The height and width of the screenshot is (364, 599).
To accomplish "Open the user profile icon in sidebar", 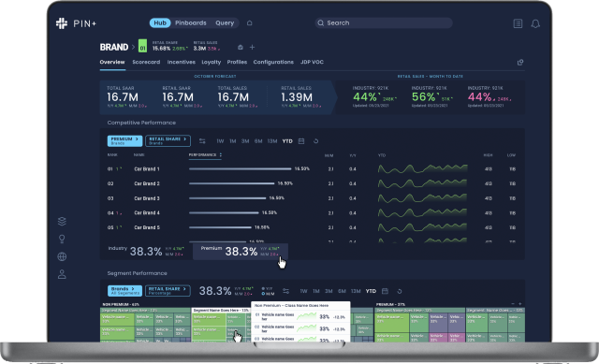I will (62, 274).
